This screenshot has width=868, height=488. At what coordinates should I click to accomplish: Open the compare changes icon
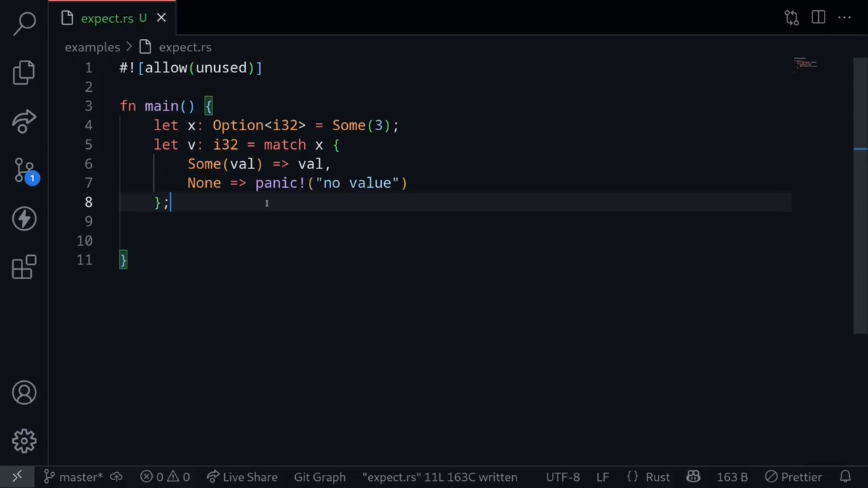791,17
